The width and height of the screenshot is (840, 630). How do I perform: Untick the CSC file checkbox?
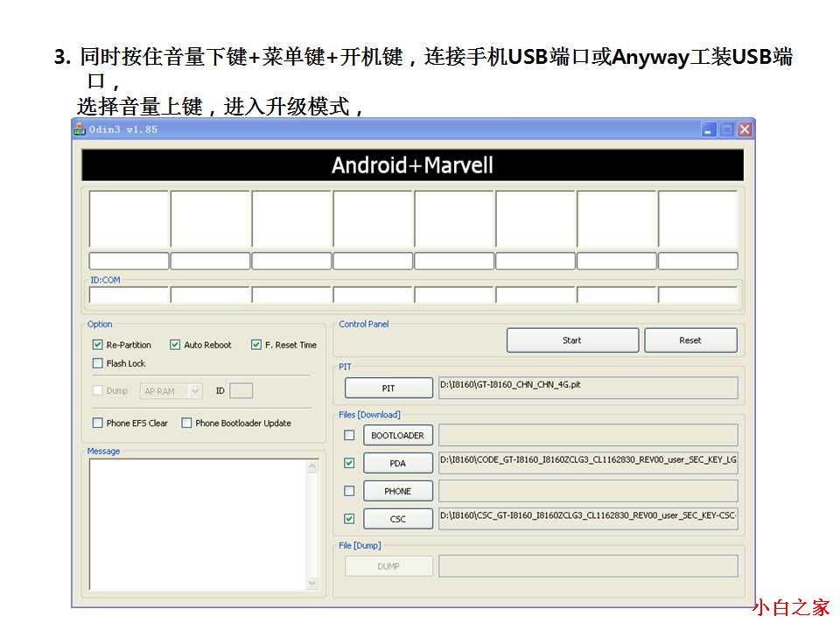pos(349,519)
